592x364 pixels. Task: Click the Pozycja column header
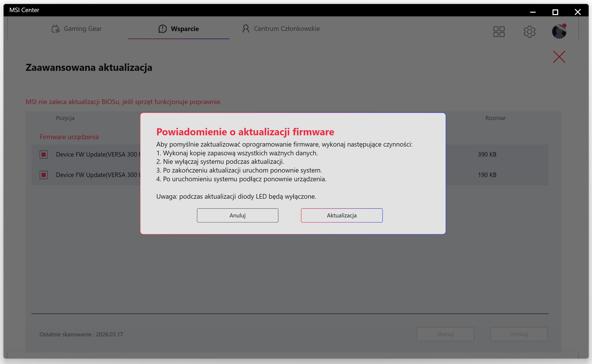coord(65,118)
